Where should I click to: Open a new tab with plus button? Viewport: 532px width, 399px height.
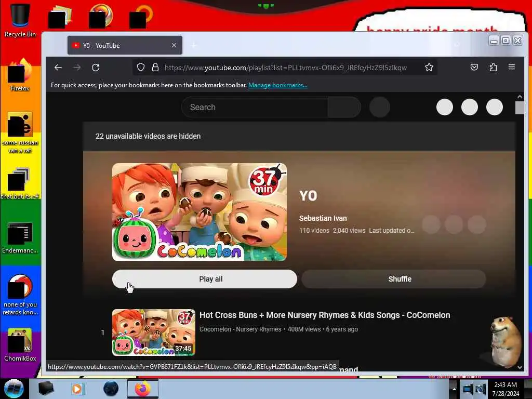click(194, 45)
